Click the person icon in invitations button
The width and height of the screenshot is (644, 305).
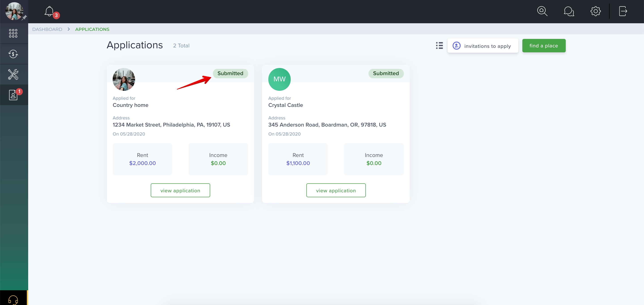pyautogui.click(x=456, y=46)
